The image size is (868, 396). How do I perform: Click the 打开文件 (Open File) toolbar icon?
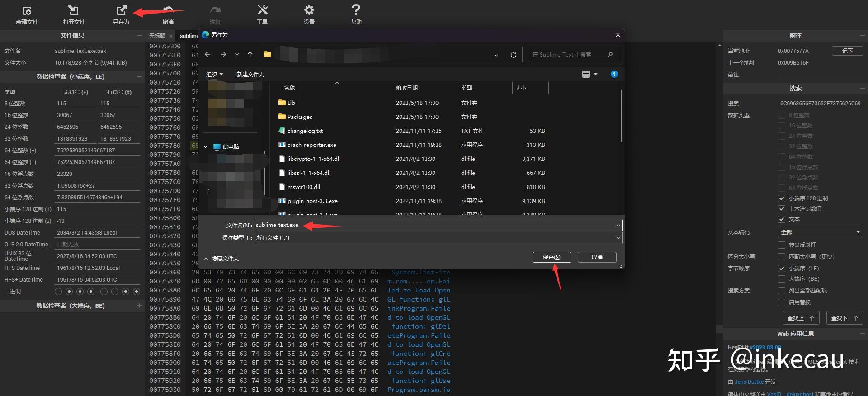(x=74, y=14)
